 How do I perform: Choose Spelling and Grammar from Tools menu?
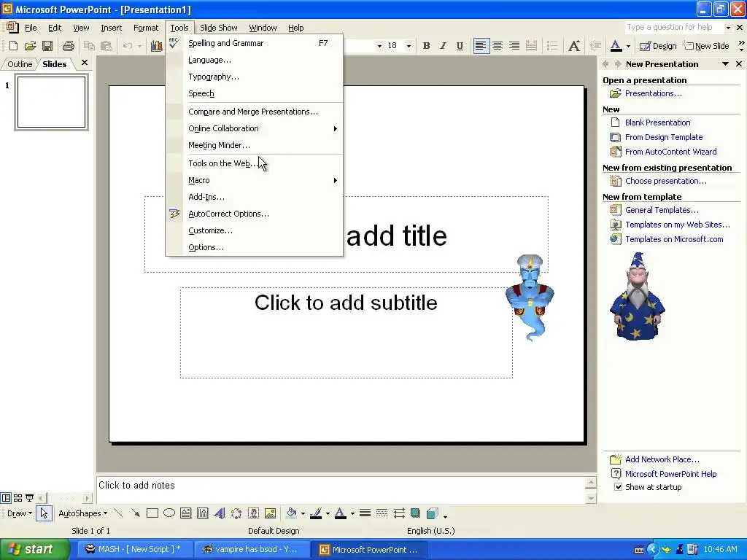254,43
